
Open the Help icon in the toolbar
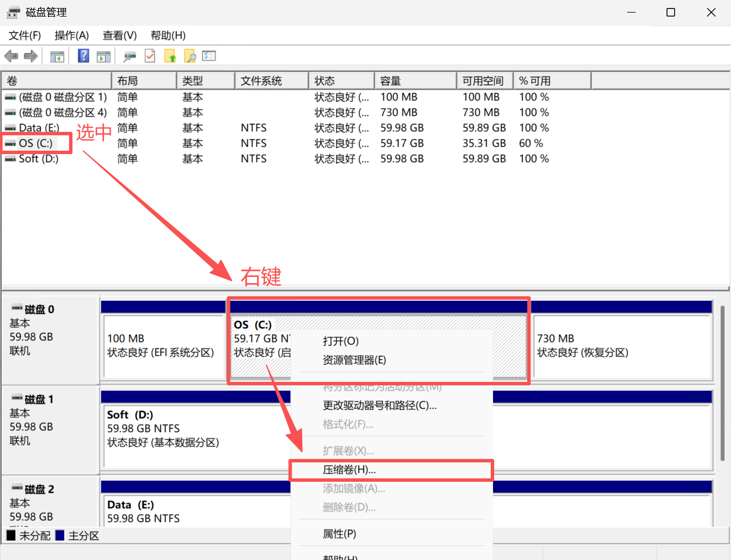83,55
